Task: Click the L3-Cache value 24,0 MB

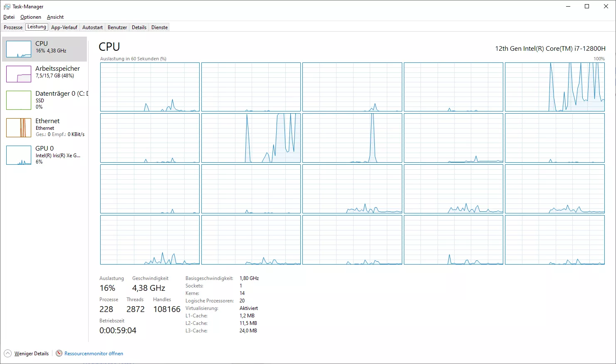Action: pyautogui.click(x=248, y=331)
